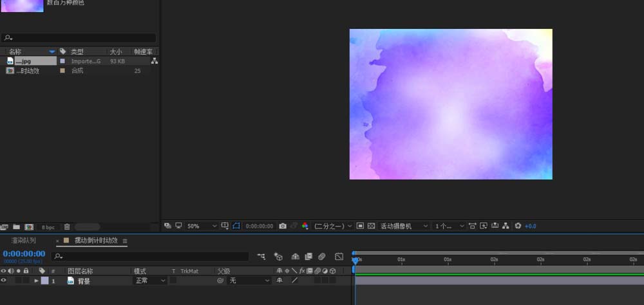
Task: Open the 活动摄像机 camera view dropdown
Action: pyautogui.click(x=403, y=226)
